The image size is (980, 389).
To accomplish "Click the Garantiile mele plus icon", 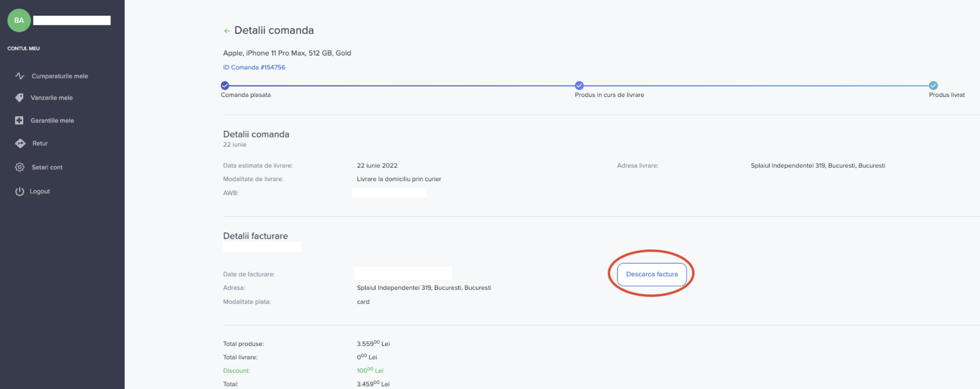I will pyautogui.click(x=19, y=120).
